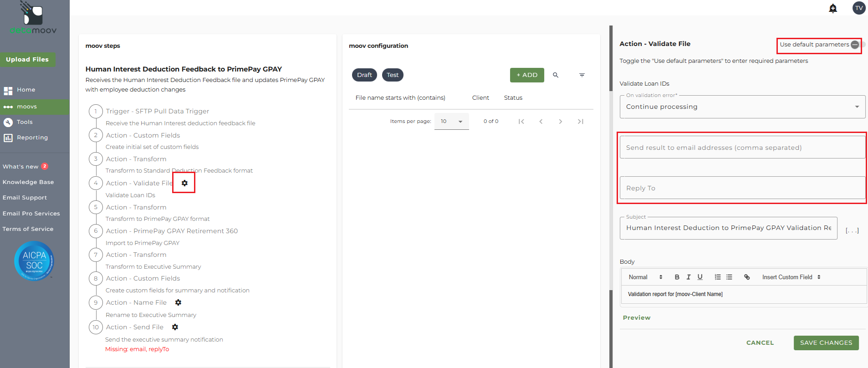Screen dimensions: 868x368
Task: Toggle the Draft filter chip
Action: coord(364,75)
